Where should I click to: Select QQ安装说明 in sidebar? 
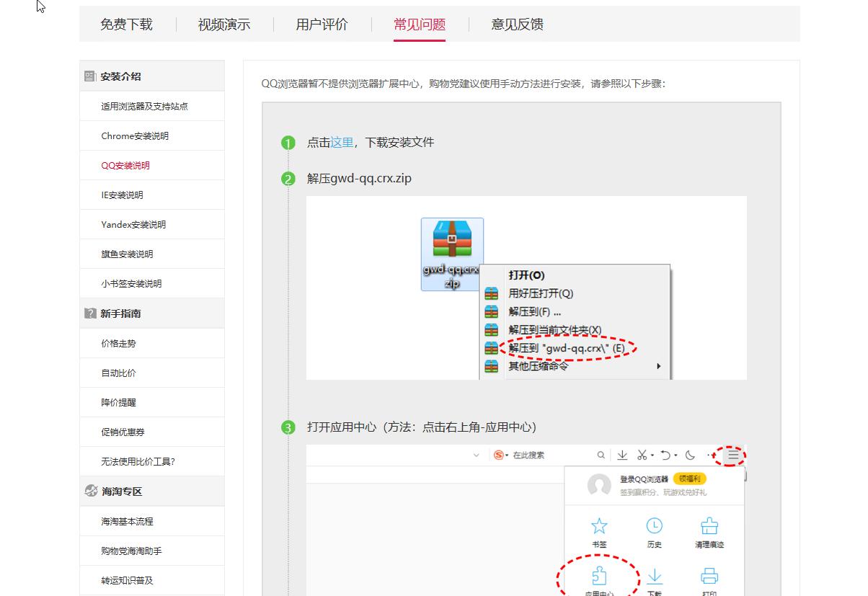click(125, 165)
